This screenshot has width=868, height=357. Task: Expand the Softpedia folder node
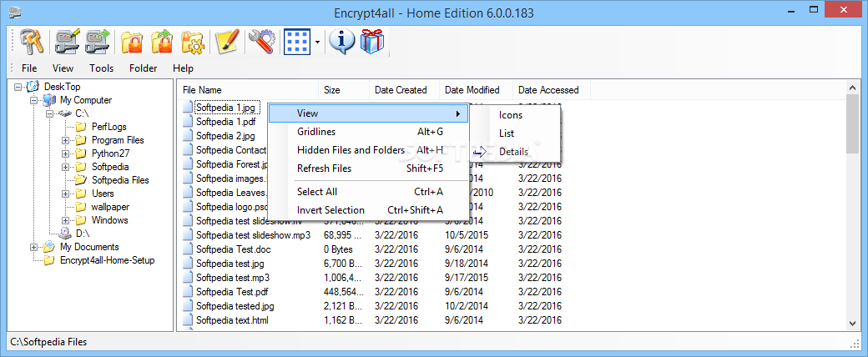point(65,167)
